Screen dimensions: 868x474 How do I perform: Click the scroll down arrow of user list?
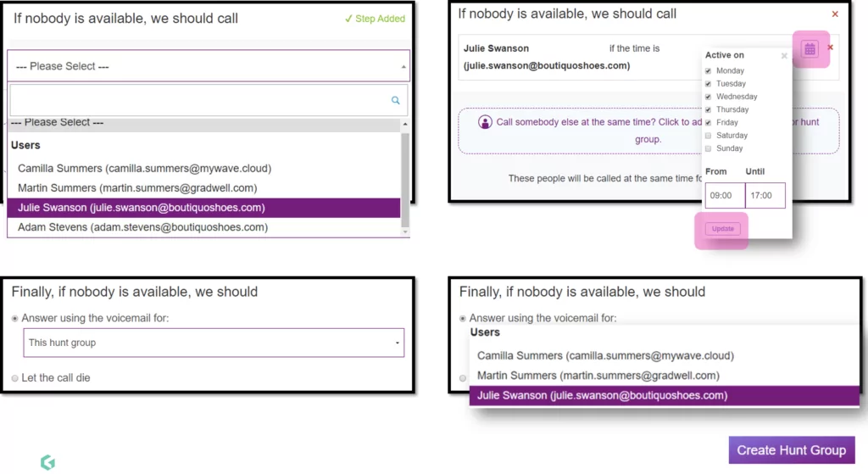(405, 232)
